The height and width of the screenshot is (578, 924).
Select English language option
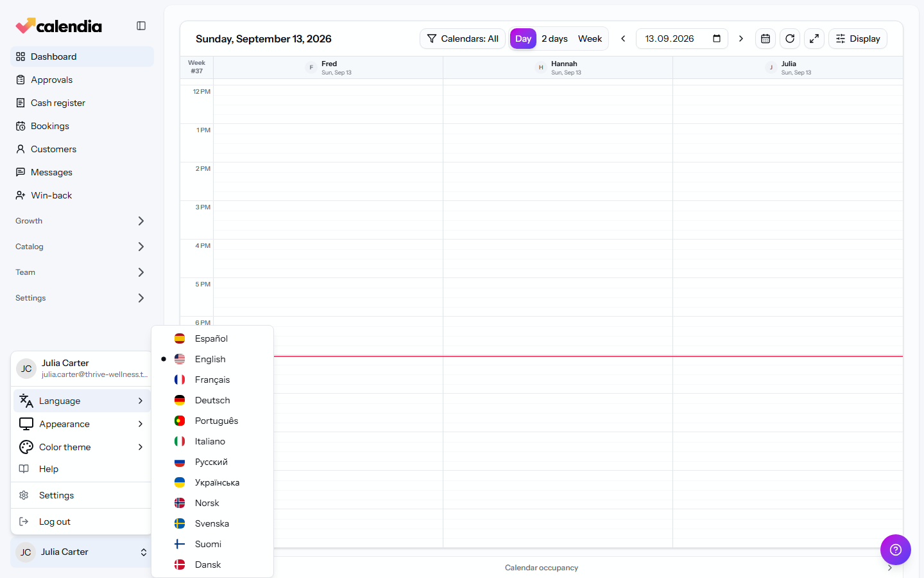click(212, 359)
